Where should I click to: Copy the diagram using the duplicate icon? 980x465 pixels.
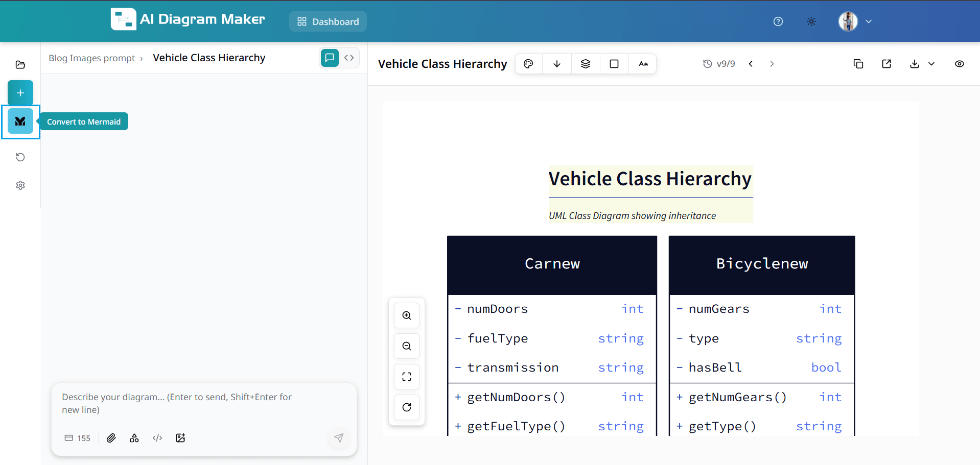click(858, 63)
